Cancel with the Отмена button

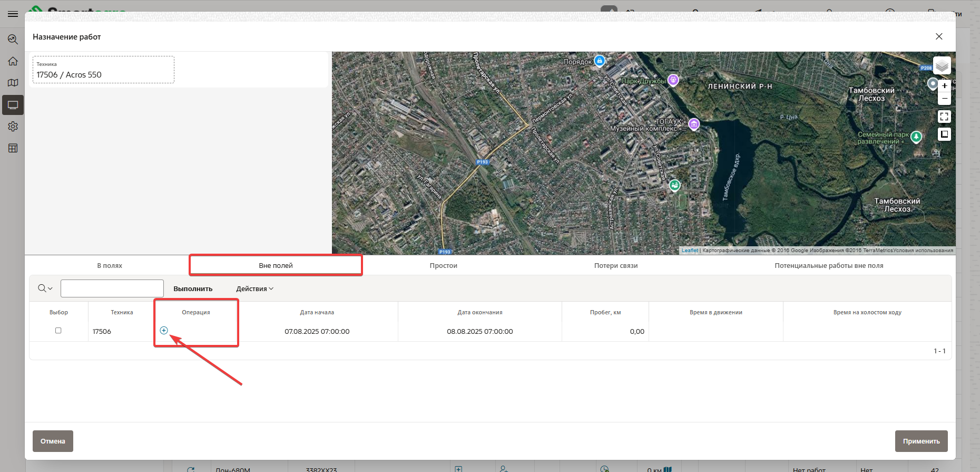click(53, 441)
